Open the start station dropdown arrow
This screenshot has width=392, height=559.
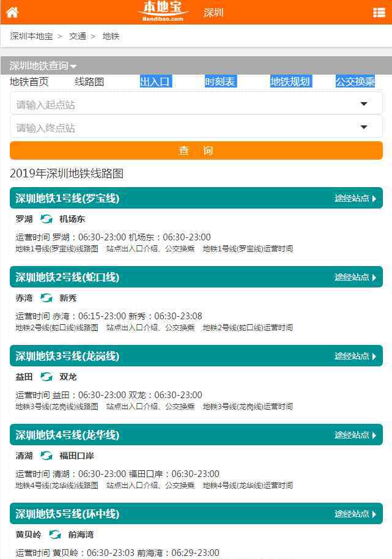(363, 104)
